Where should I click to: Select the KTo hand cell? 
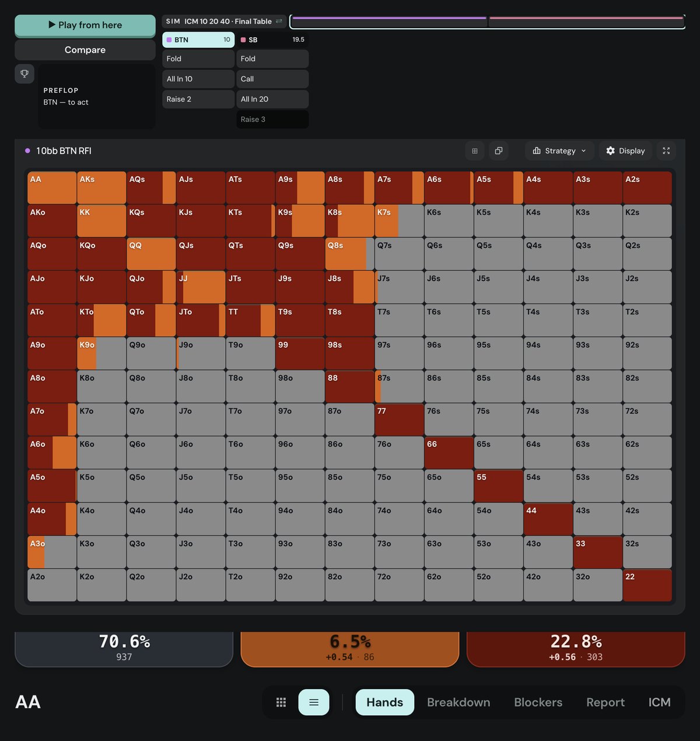click(101, 320)
